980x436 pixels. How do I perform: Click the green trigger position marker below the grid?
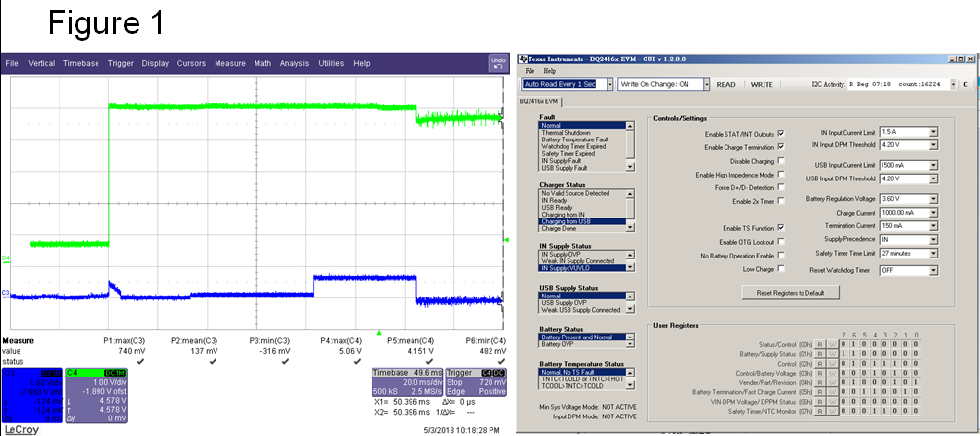pos(378,333)
